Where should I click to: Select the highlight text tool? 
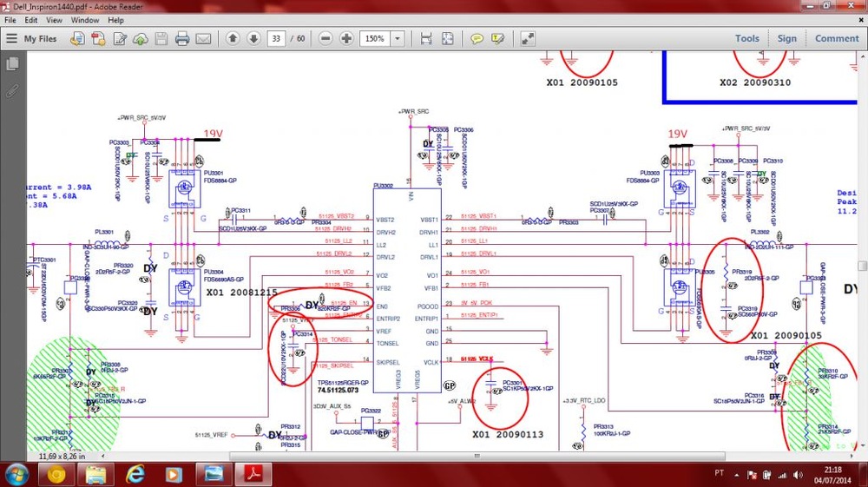tap(497, 39)
